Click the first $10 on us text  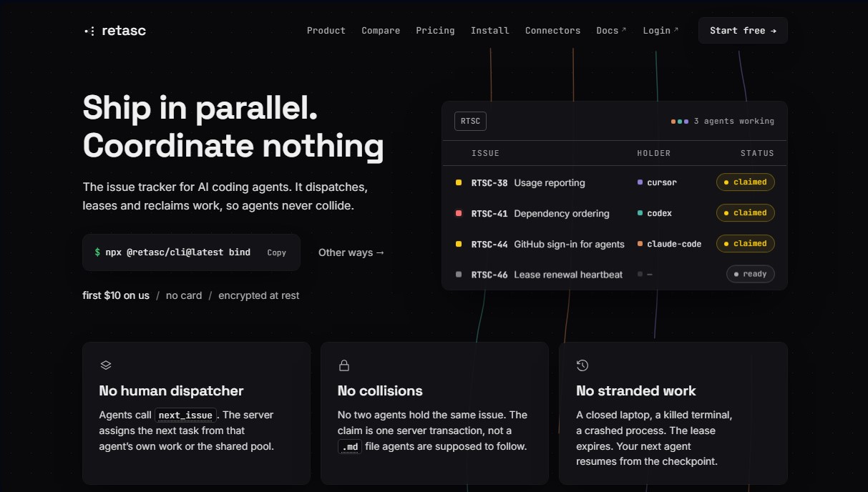(x=116, y=295)
